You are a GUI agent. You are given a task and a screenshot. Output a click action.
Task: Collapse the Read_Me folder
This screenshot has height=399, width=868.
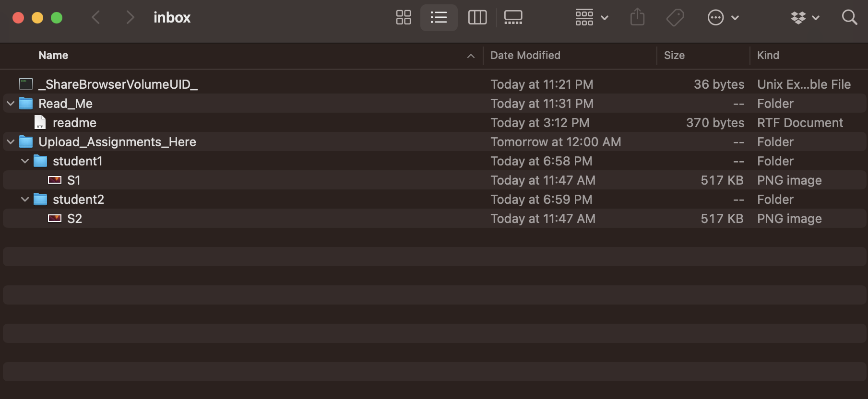pos(11,104)
